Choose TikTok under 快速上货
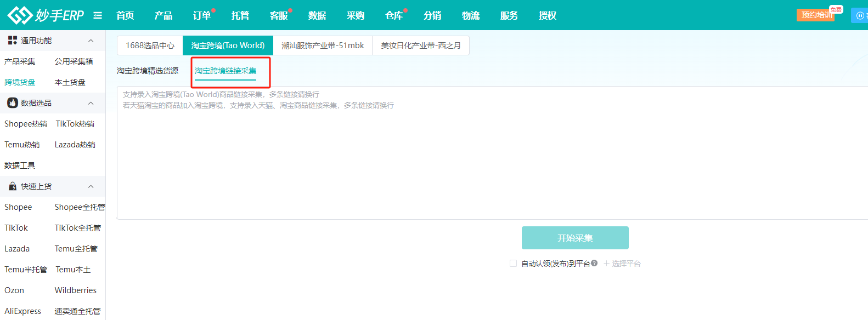The width and height of the screenshot is (868, 320). [x=16, y=228]
